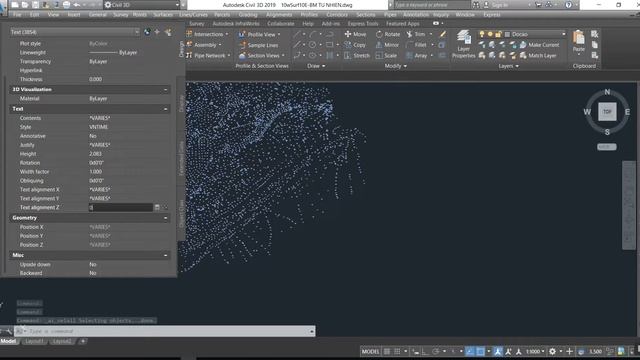Open the Alignments menu
The height and width of the screenshot is (360, 640).
pyautogui.click(x=279, y=14)
